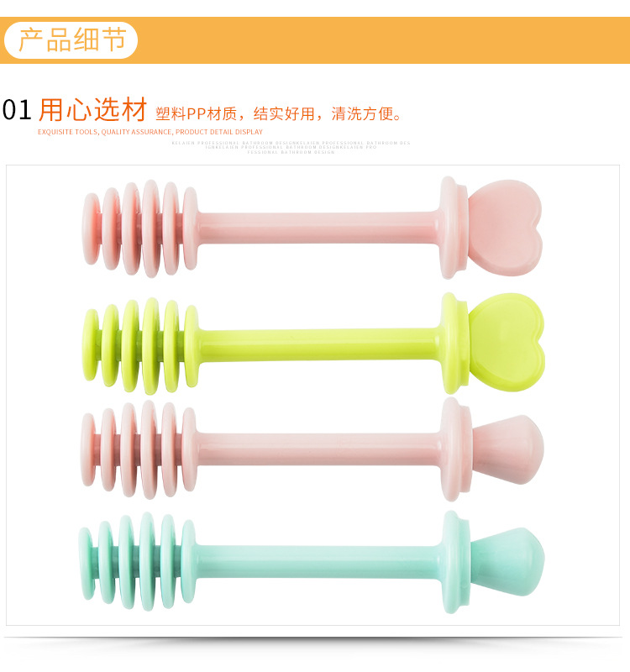Click the EXQUISITE TOOLS subtitle line
The width and height of the screenshot is (630, 672).
[x=150, y=132]
